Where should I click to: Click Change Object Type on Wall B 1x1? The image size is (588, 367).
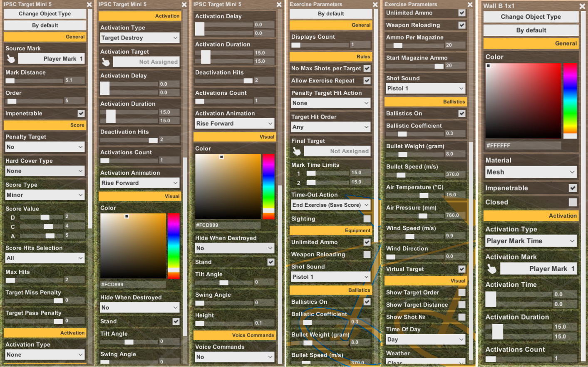[531, 17]
